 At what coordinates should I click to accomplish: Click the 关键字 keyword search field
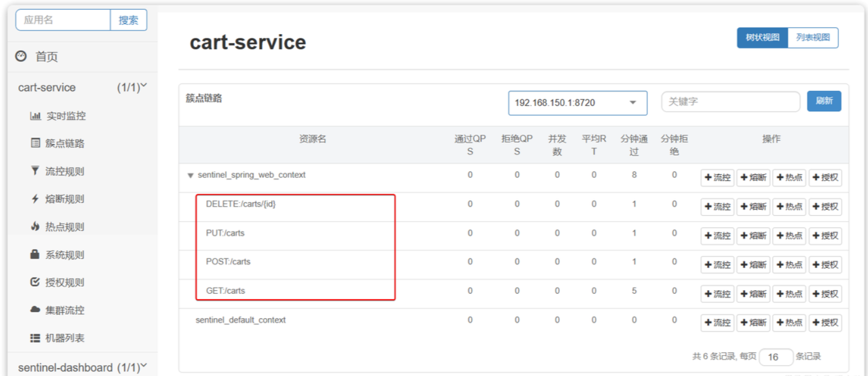[x=730, y=102]
